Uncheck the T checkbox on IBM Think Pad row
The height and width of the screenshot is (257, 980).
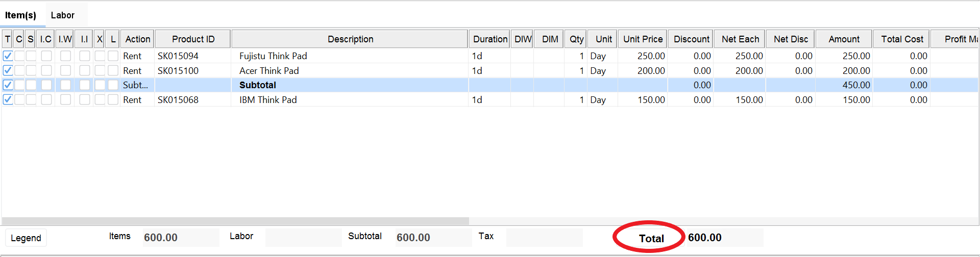[x=8, y=99]
